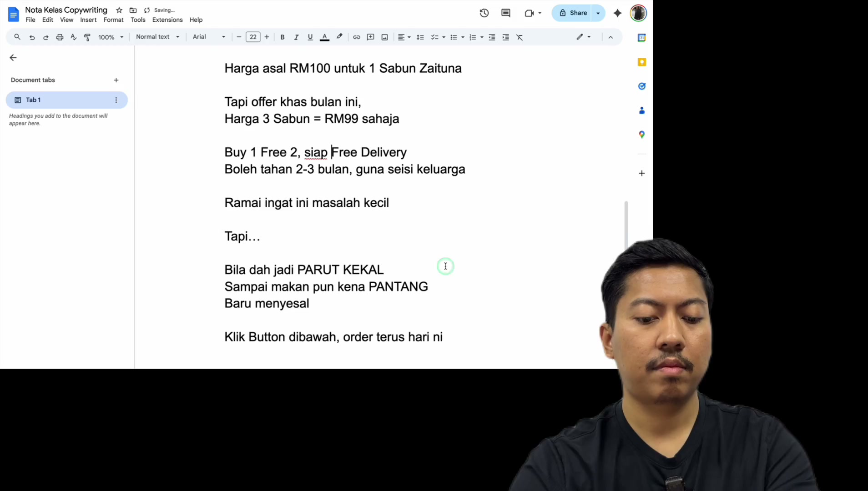Open the numbered list options
The width and height of the screenshot is (868, 491).
coord(482,37)
